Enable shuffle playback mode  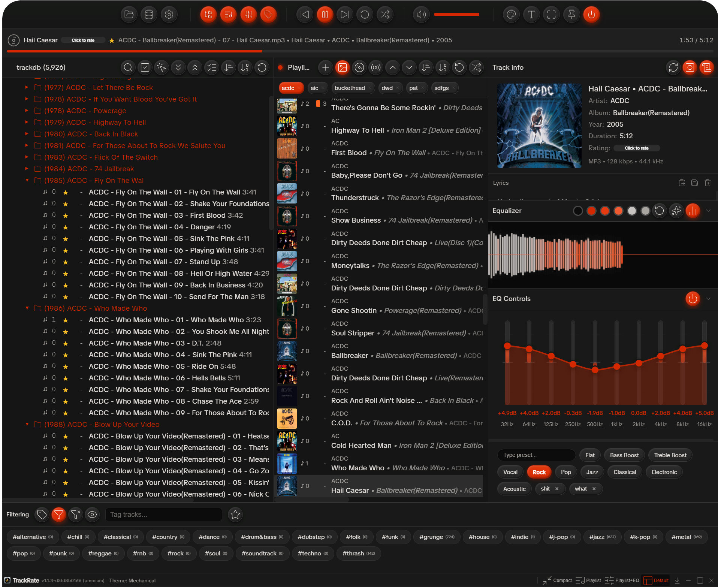point(385,15)
